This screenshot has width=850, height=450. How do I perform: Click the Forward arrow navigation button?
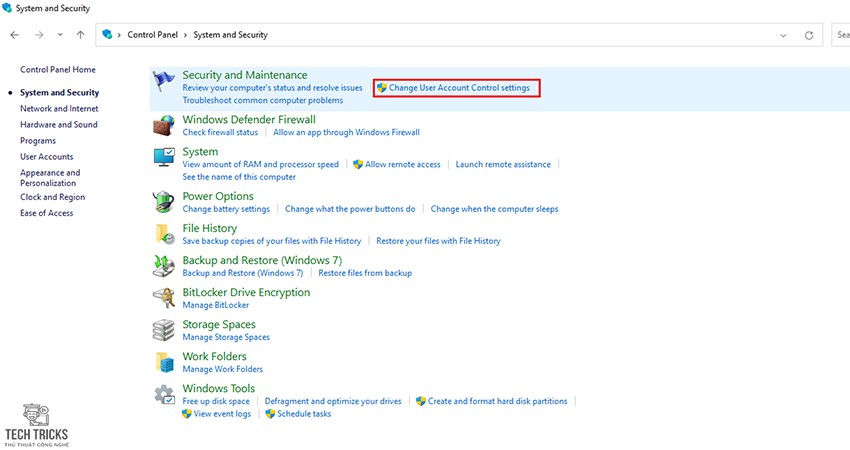(39, 35)
